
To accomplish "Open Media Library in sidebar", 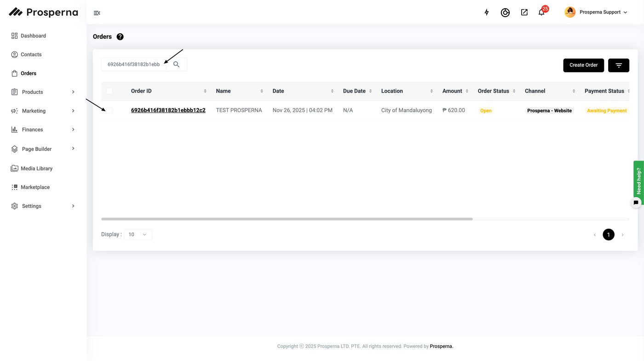I will point(32,169).
